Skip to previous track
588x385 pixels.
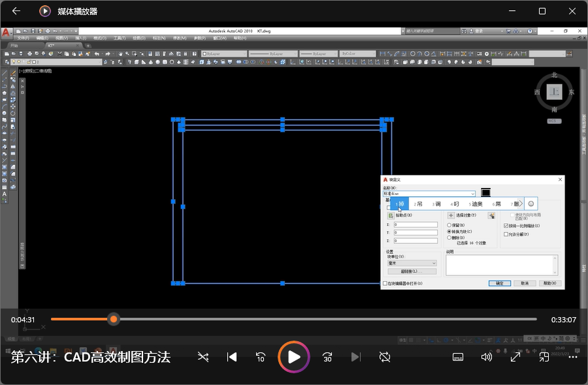pos(231,357)
